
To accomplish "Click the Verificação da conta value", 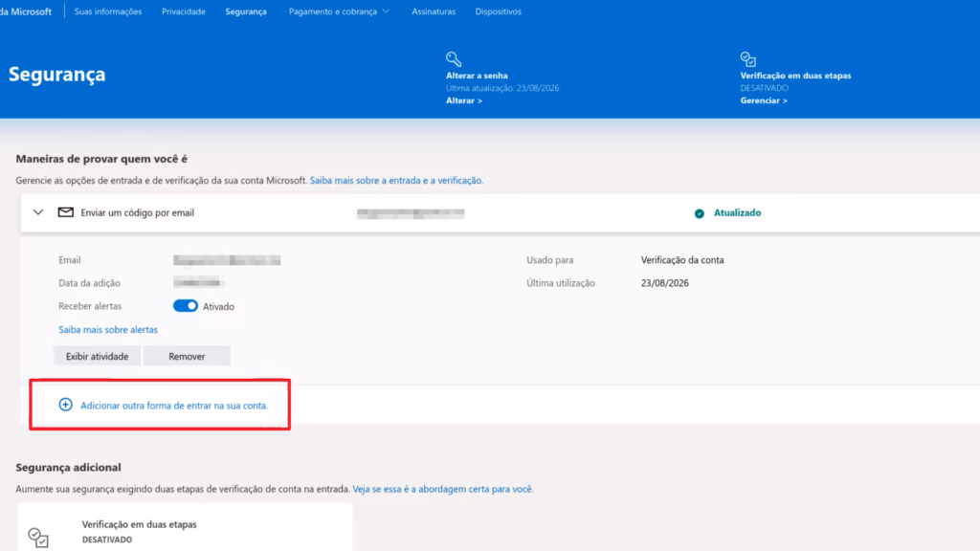I will (x=682, y=260).
